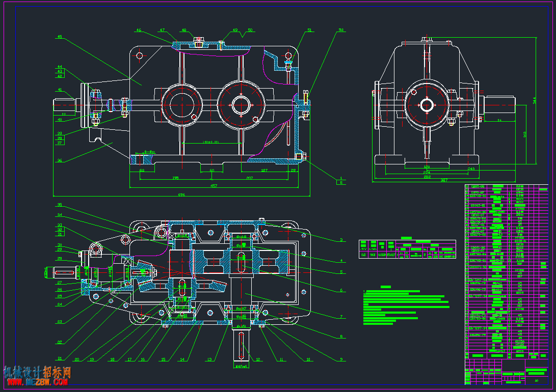Screen dimensions: 556x392
Task: Click the 160 center height dimension
Action: (525, 134)
